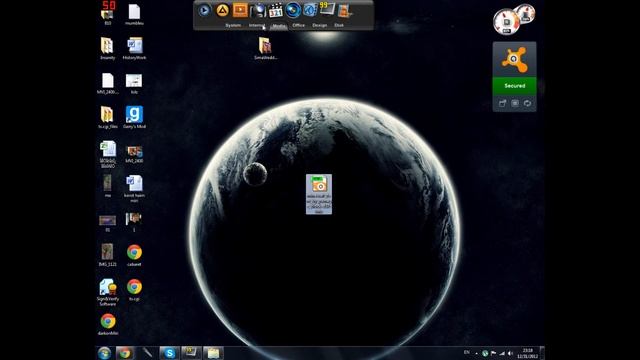The image size is (640, 360).
Task: Launch Media Player Classic 321 icon
Action: pyautogui.click(x=276, y=10)
